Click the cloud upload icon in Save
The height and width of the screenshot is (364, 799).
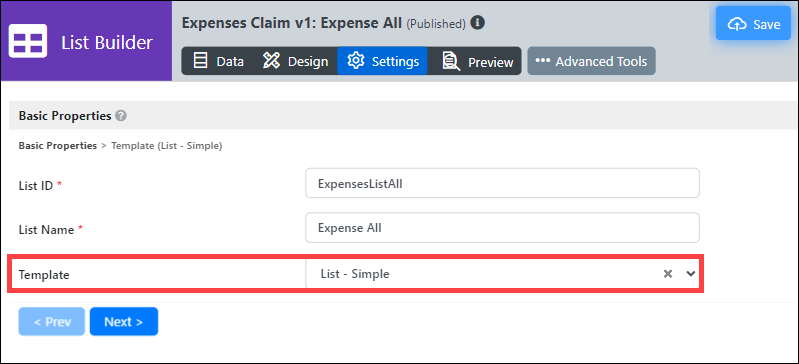coord(737,24)
